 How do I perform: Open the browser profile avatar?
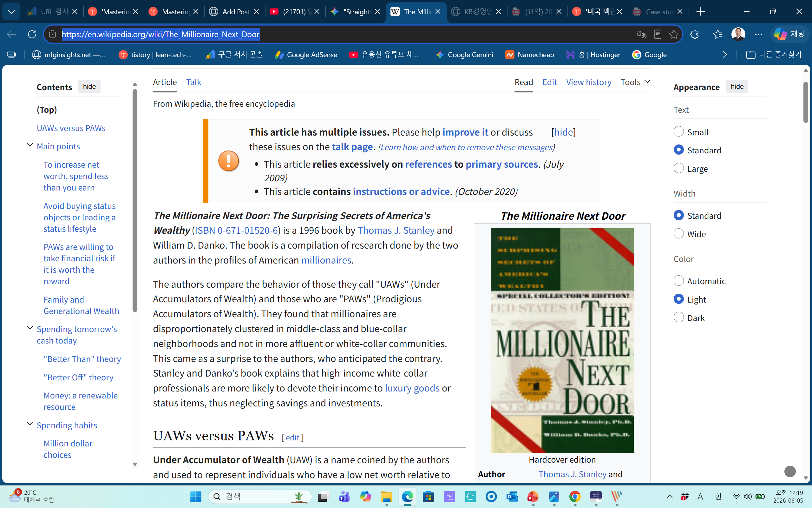pos(738,34)
